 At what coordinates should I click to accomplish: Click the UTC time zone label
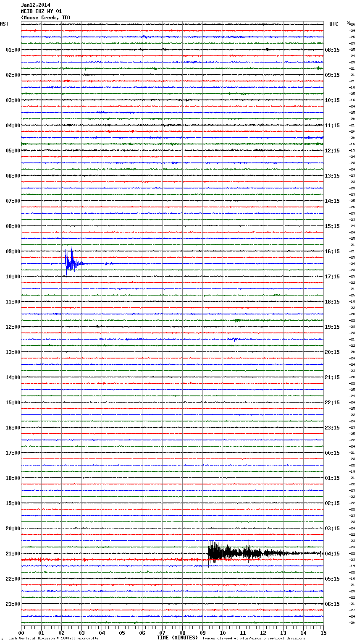click(334, 24)
